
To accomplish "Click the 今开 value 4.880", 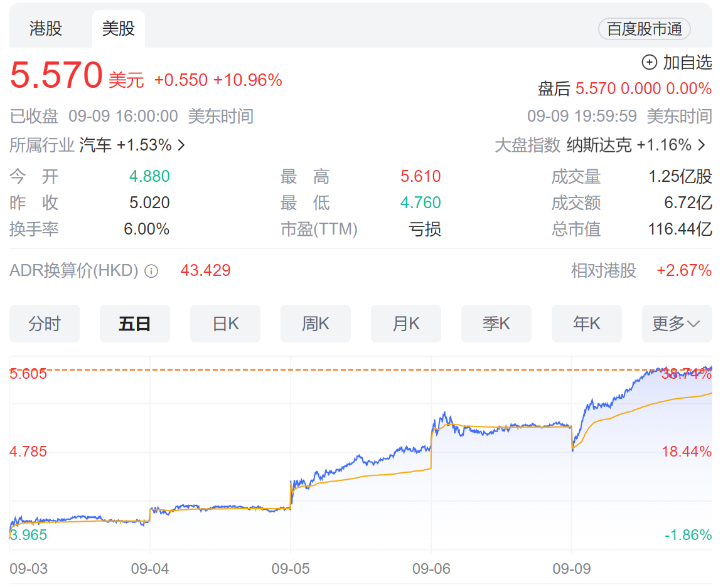I will (149, 176).
